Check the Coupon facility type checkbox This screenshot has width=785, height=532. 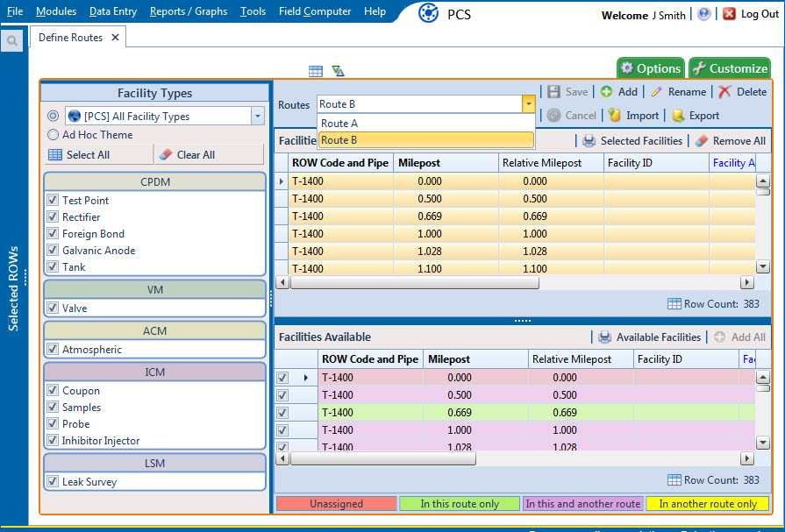tap(53, 390)
